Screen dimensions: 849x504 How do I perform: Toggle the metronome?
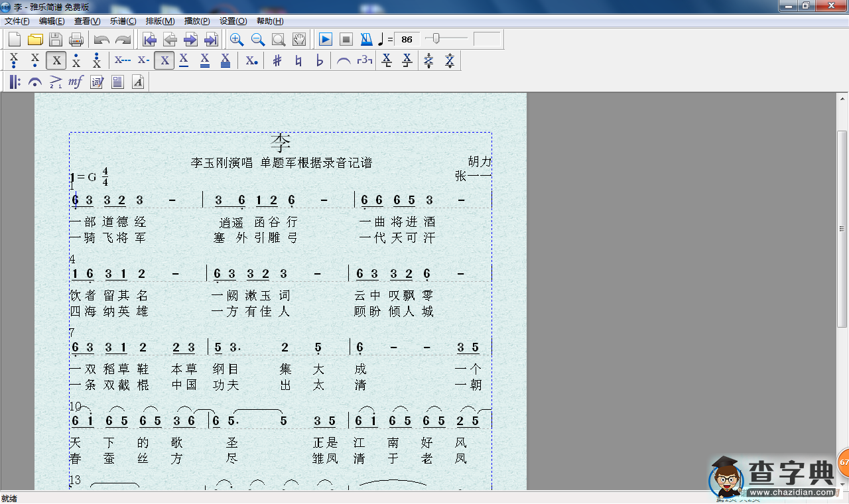tap(366, 39)
